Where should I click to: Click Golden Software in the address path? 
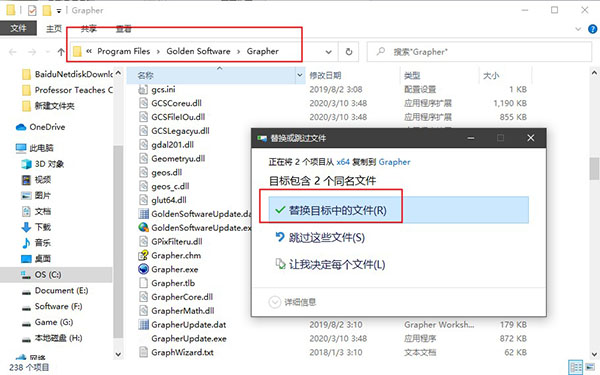[x=198, y=51]
